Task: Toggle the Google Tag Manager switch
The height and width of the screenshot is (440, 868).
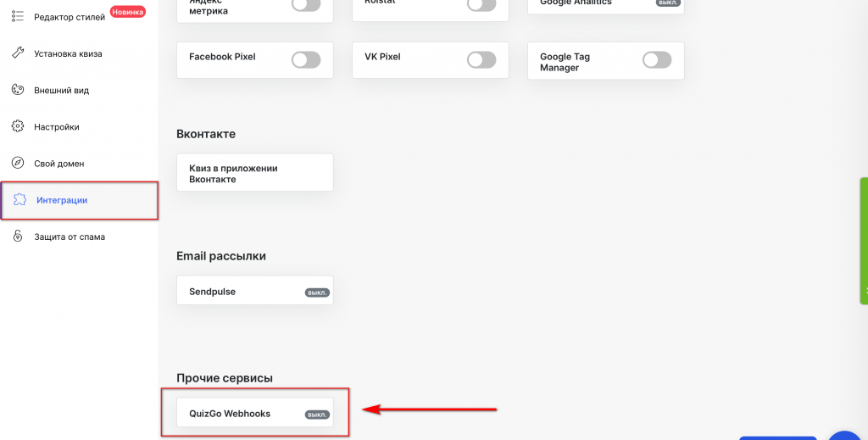Action: (x=657, y=59)
